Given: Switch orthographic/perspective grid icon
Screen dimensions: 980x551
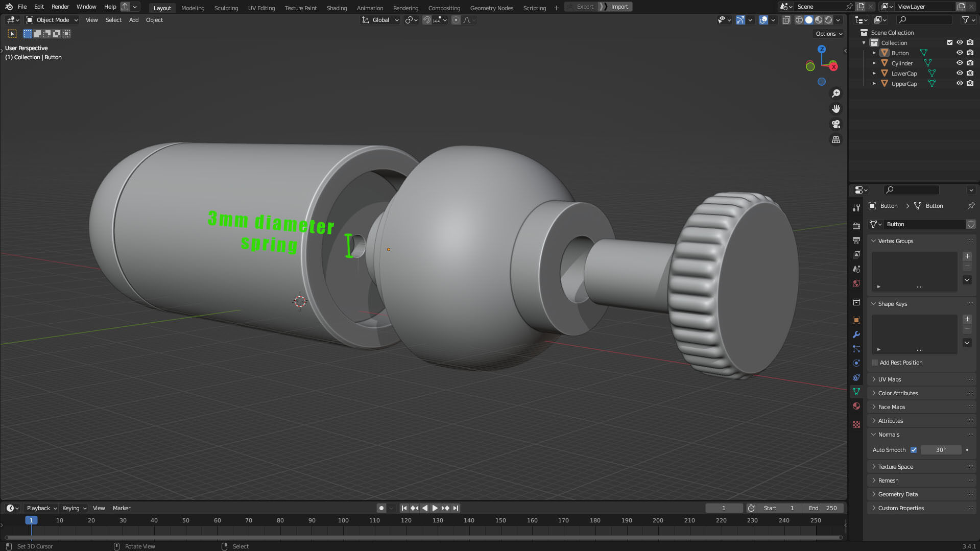Looking at the screenshot, I should [x=836, y=139].
